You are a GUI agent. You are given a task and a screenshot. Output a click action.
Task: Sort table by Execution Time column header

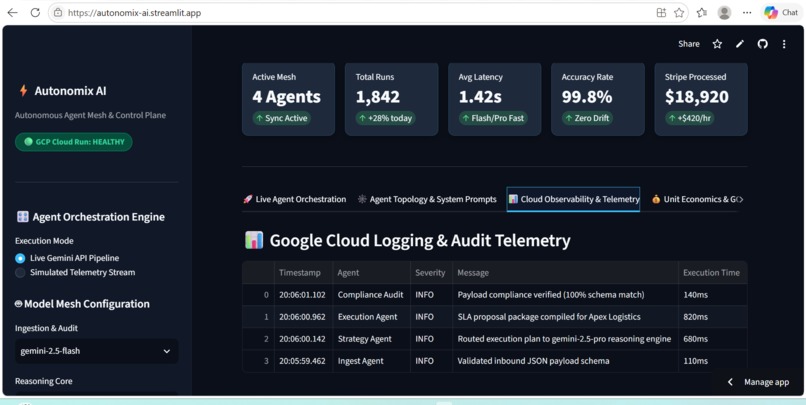pyautogui.click(x=712, y=272)
